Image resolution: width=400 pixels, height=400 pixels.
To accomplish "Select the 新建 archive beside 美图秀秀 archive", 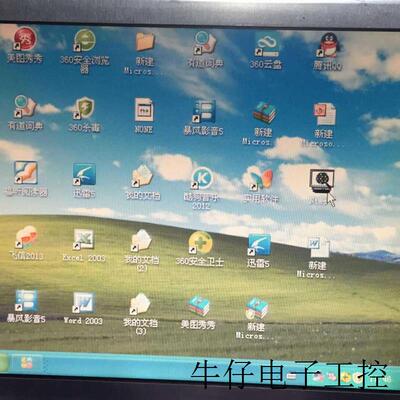I will coord(257,308).
